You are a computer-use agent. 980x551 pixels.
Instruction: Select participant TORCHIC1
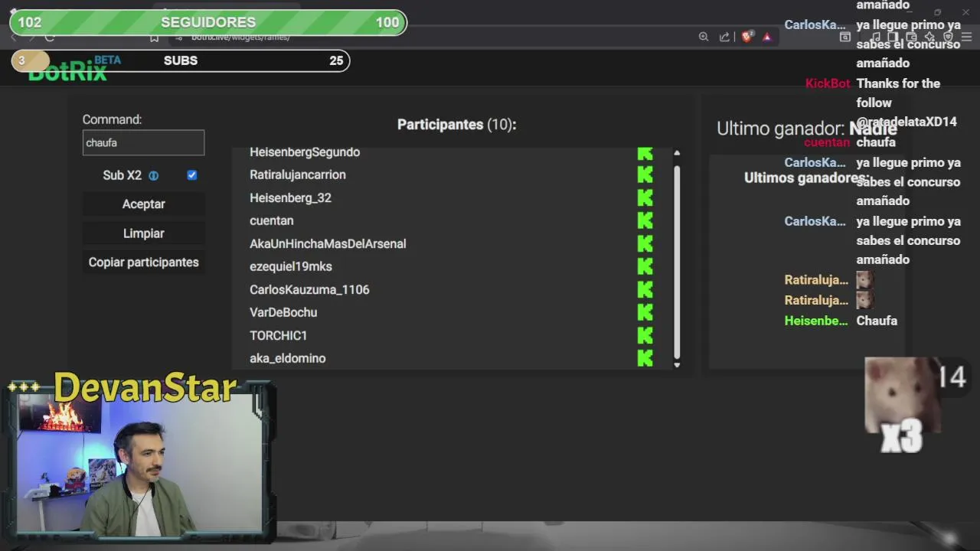click(x=278, y=335)
